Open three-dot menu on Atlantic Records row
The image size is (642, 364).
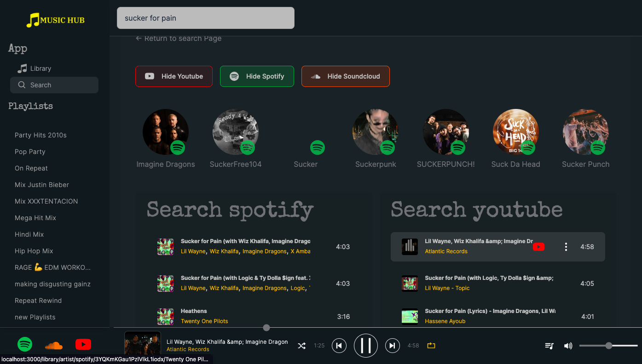[566, 247]
